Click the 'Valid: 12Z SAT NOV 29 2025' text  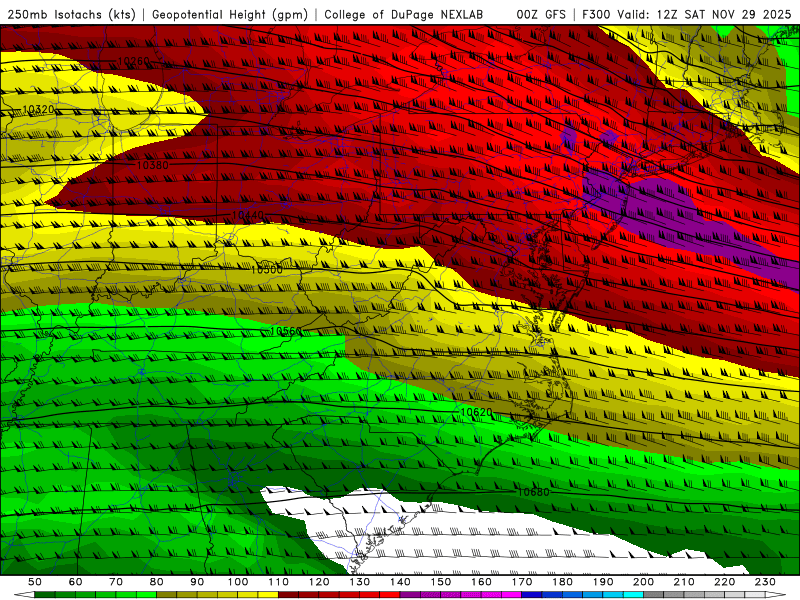[x=704, y=15]
